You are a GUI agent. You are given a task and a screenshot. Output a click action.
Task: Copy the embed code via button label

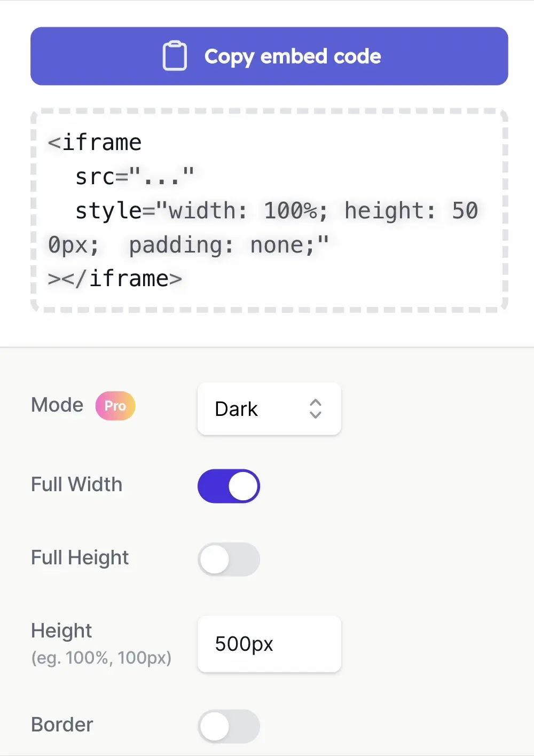click(293, 57)
